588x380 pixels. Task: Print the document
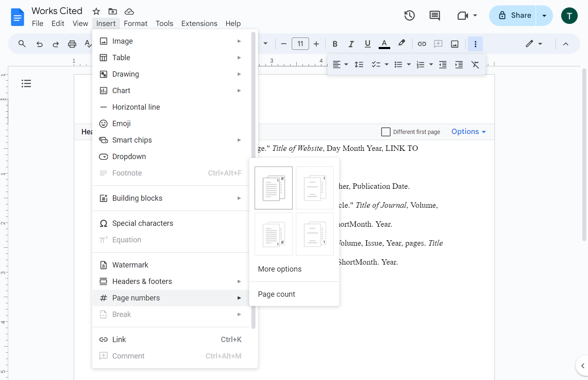point(72,44)
